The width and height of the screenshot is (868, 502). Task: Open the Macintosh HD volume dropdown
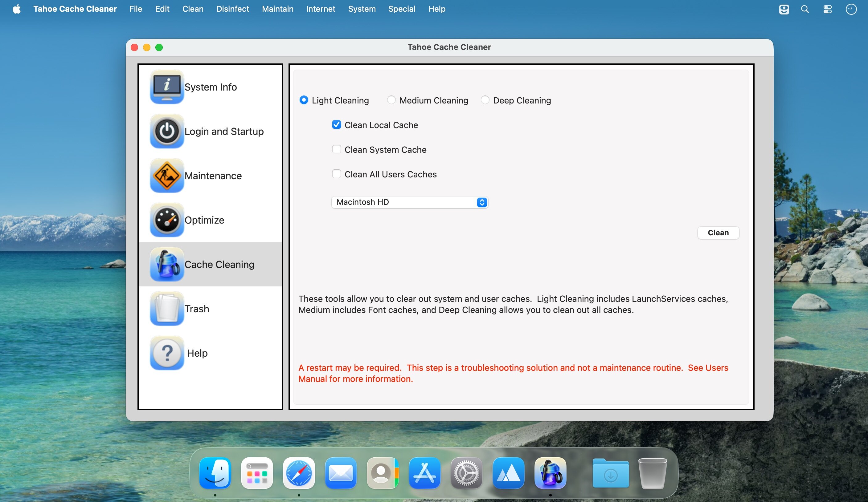point(410,202)
